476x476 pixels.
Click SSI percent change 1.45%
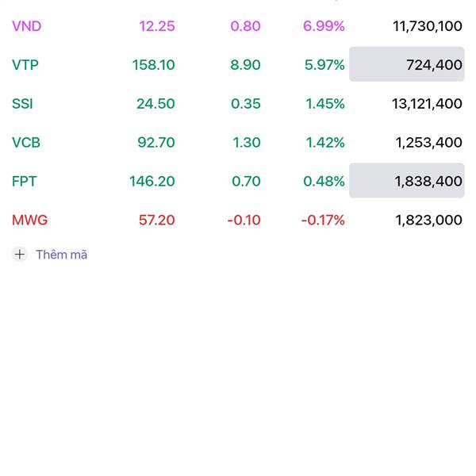325,104
